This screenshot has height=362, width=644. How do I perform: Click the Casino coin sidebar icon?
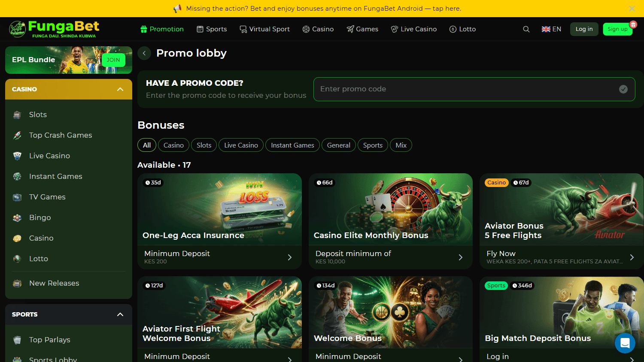[17, 238]
